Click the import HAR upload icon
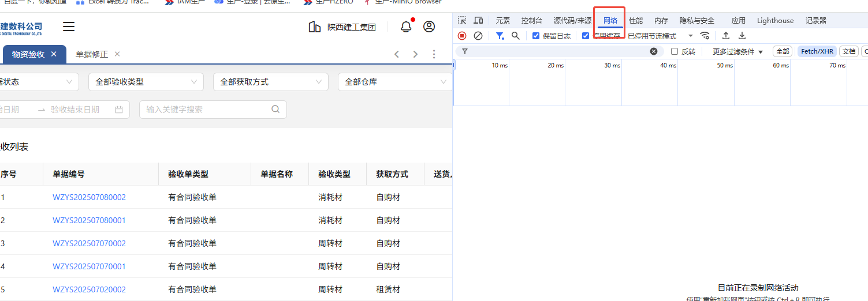Viewport: 868px width, 301px height. pos(726,36)
